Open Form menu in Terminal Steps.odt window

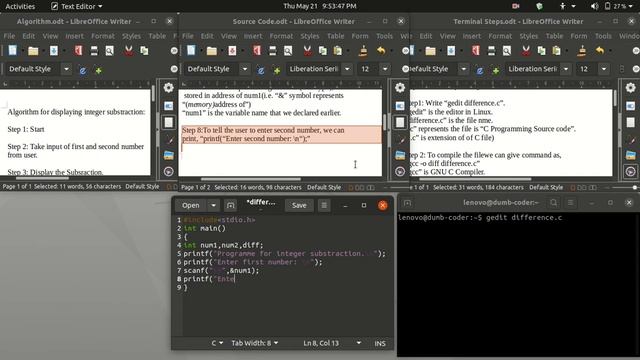click(x=579, y=36)
